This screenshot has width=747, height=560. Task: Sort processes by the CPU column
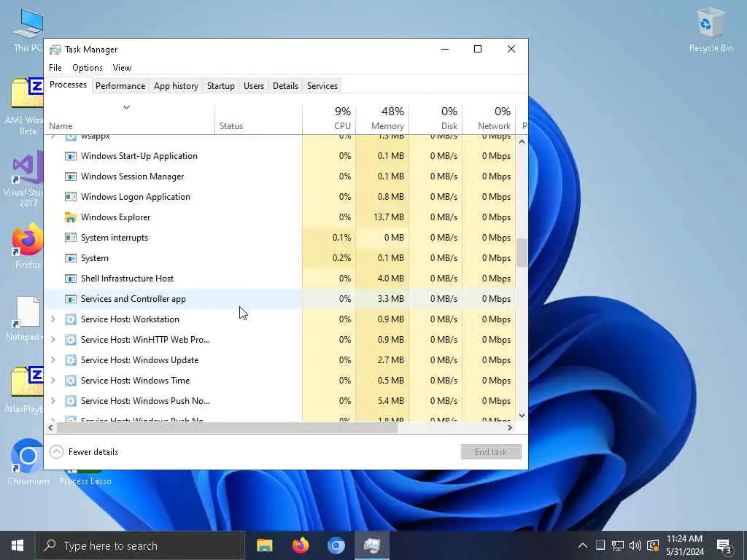[329, 118]
